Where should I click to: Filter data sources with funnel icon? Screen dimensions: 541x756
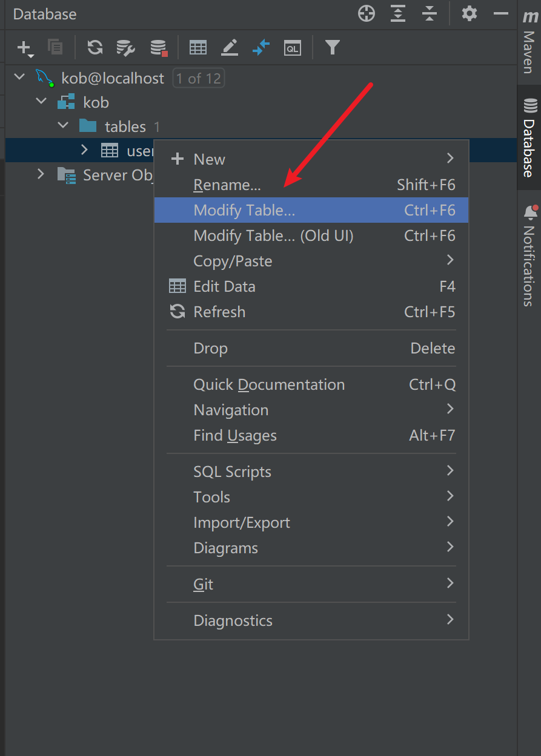point(331,47)
